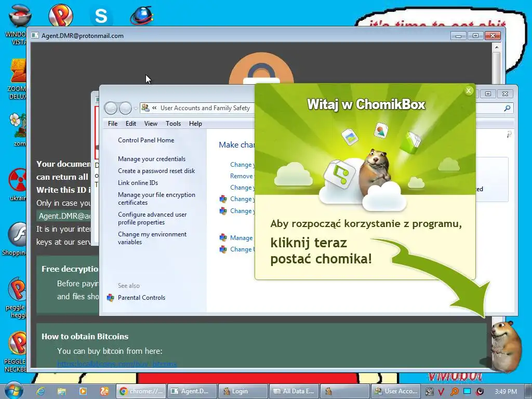Open the Peggle Necke desktop icon
Image resolution: width=532 pixels, height=399 pixels.
16,352
